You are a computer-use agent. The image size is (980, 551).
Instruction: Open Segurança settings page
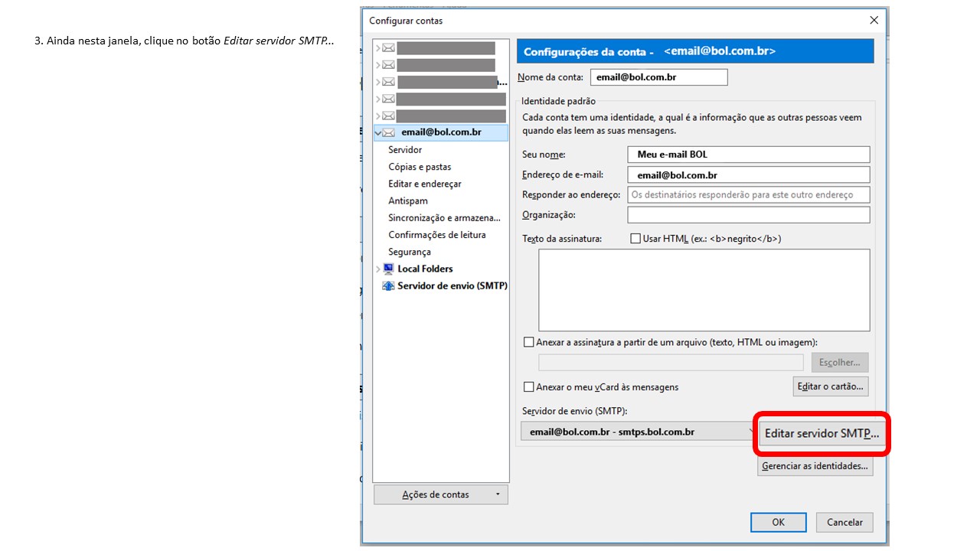(410, 252)
